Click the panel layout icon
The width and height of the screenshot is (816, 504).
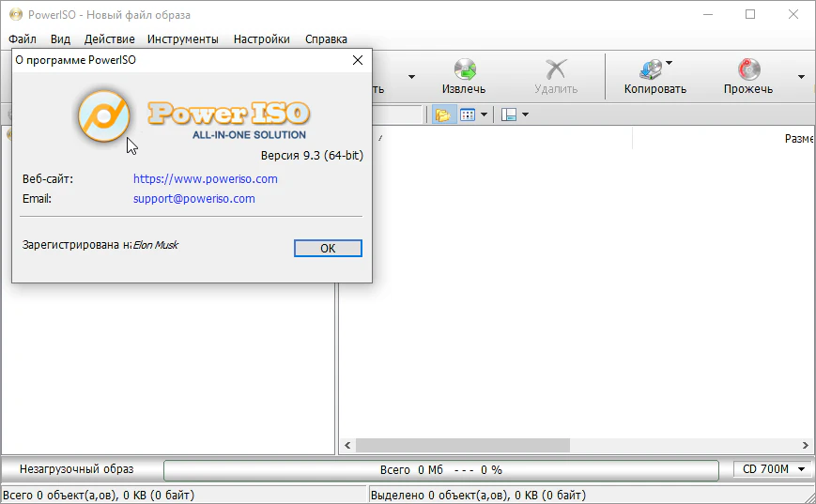[x=509, y=115]
